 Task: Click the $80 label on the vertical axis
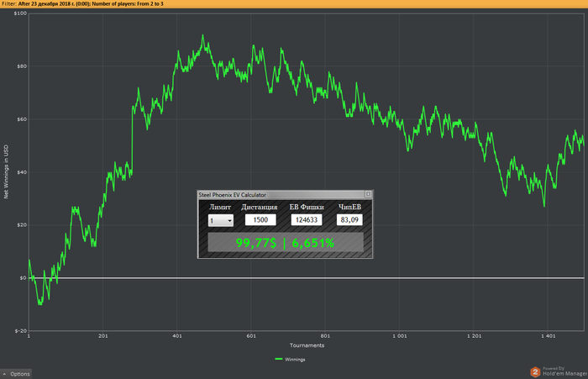click(x=22, y=66)
